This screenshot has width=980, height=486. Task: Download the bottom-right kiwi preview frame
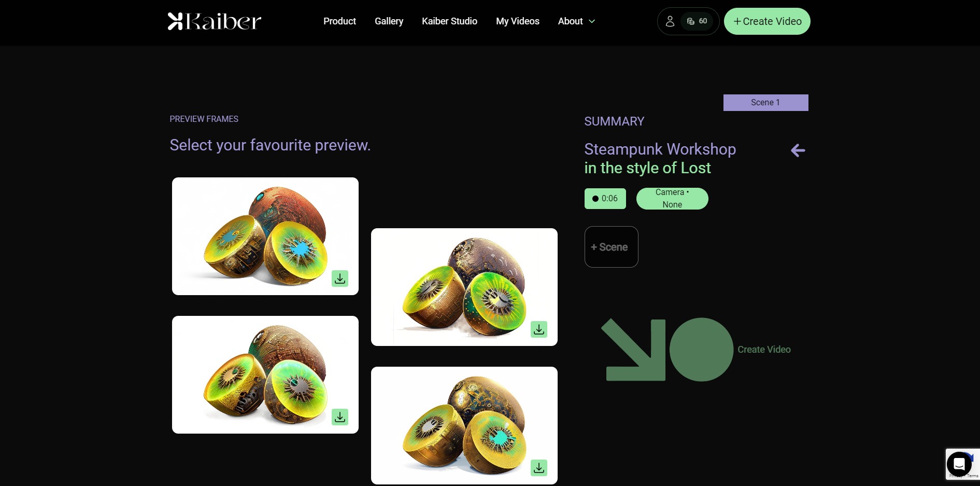tap(539, 468)
